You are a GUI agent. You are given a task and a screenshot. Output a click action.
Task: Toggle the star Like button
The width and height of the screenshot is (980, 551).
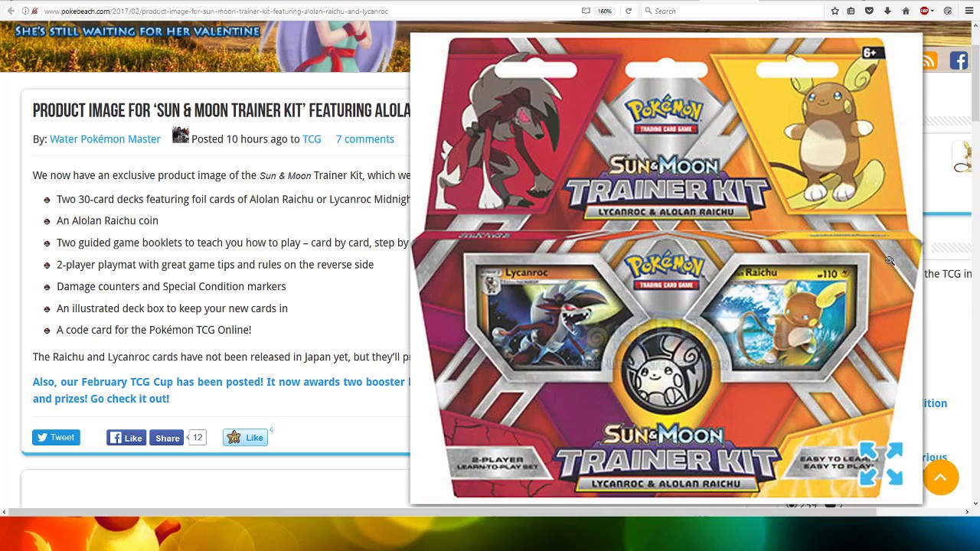(245, 438)
